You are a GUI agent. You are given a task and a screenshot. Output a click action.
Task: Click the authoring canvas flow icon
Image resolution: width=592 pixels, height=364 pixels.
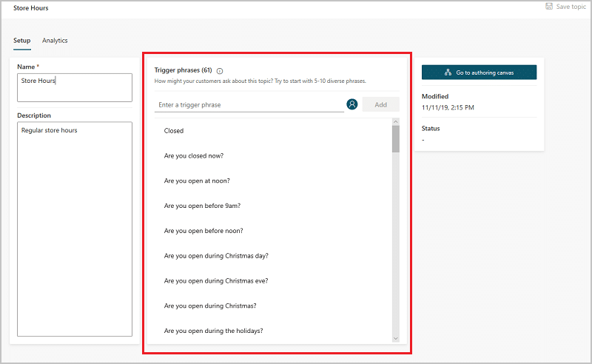448,72
